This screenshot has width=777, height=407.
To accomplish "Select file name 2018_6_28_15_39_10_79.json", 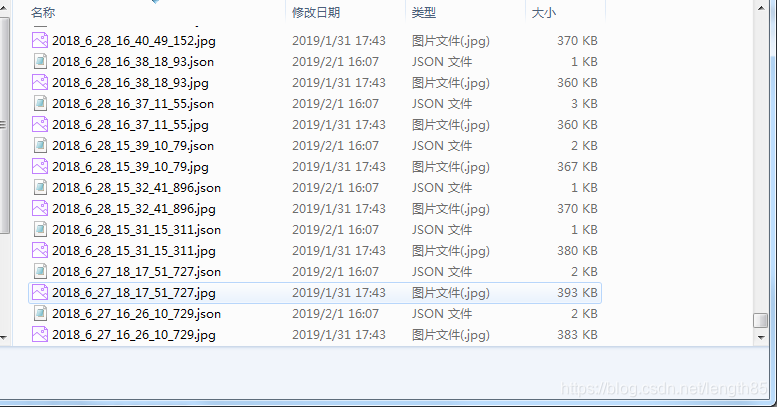I will (x=133, y=146).
